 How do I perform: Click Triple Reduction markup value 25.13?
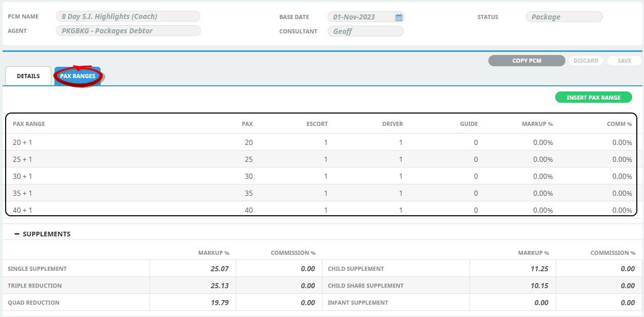click(x=220, y=285)
